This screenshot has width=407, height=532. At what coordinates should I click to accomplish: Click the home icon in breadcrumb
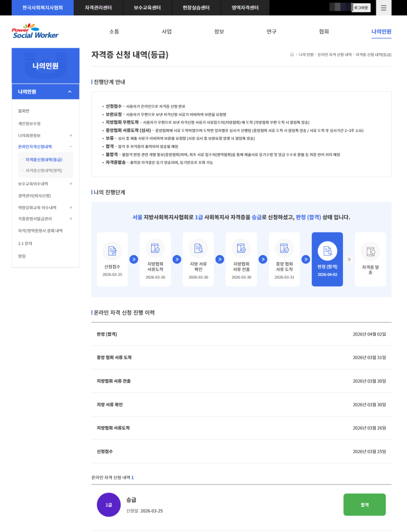(x=291, y=55)
